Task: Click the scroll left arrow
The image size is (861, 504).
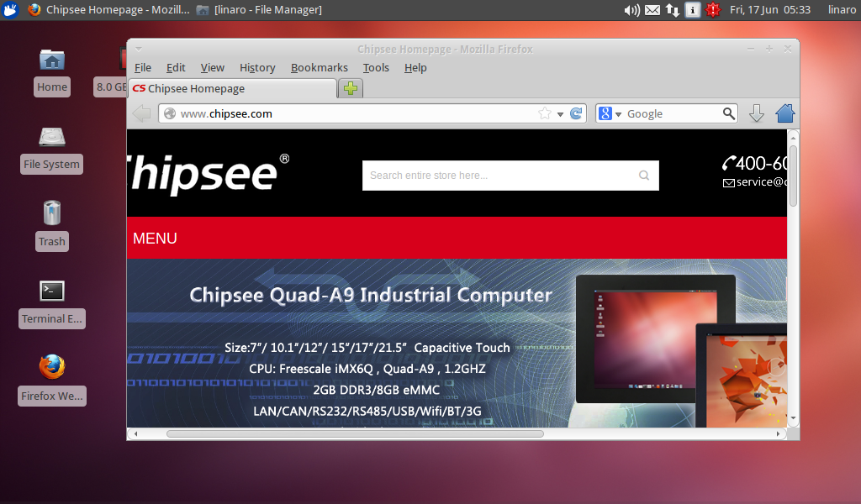Action: pos(135,433)
